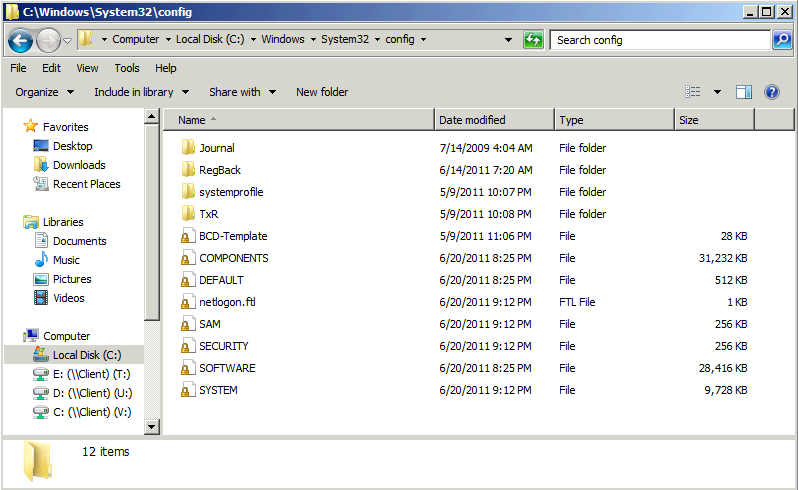The height and width of the screenshot is (490, 798).
Task: Open the Organize dropdown
Action: coord(44,92)
